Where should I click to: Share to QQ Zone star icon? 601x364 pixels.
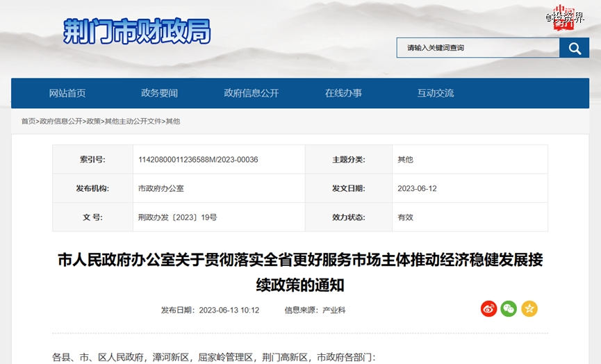tap(529, 309)
